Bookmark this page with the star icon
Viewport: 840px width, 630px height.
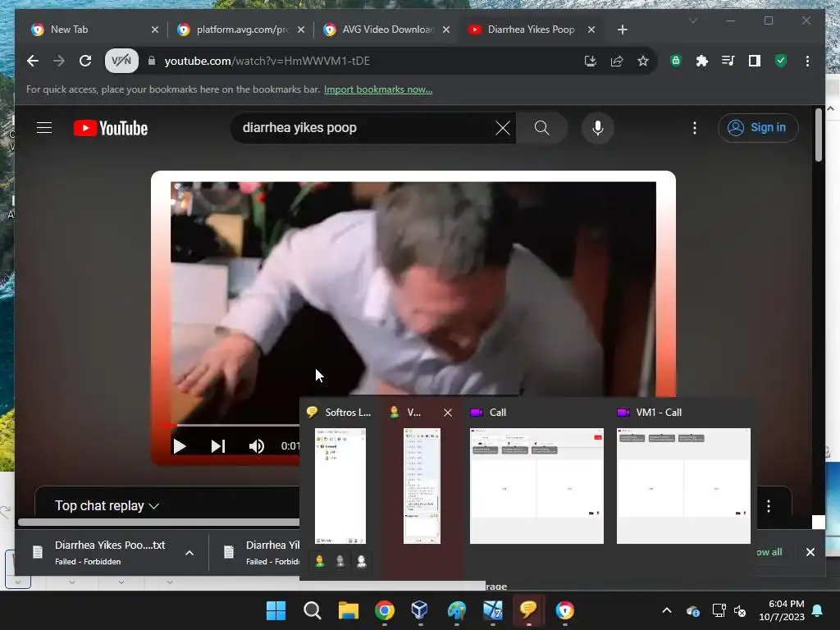click(x=643, y=61)
